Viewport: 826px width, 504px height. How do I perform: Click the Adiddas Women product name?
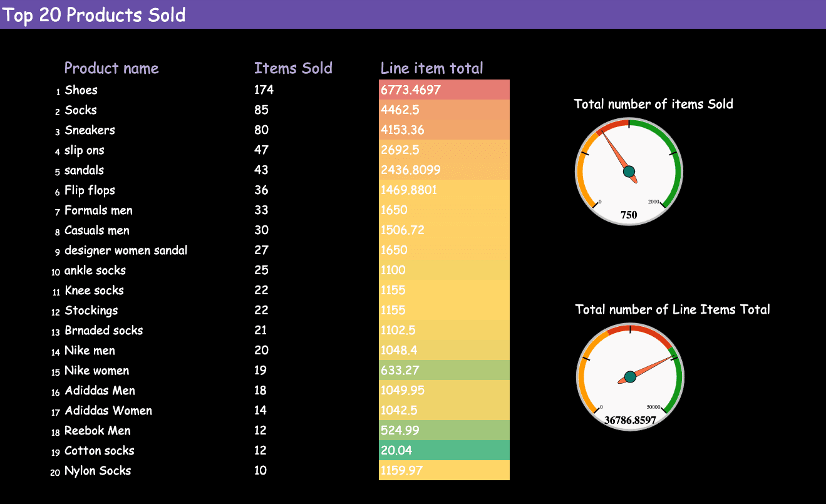tap(108, 411)
